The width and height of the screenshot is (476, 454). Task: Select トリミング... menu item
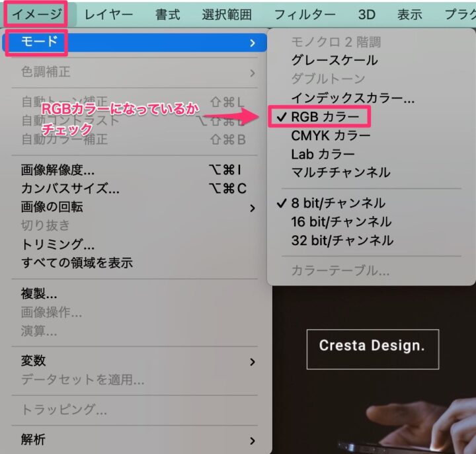click(134, 245)
